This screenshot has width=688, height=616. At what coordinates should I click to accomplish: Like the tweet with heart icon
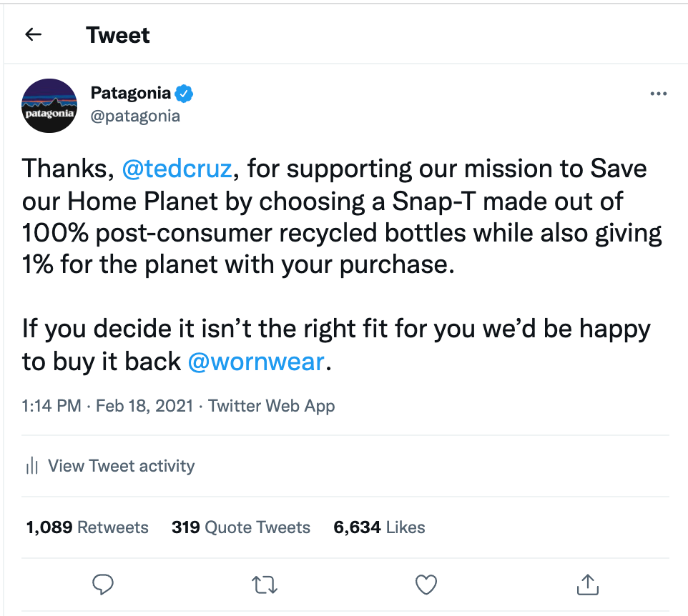click(426, 585)
